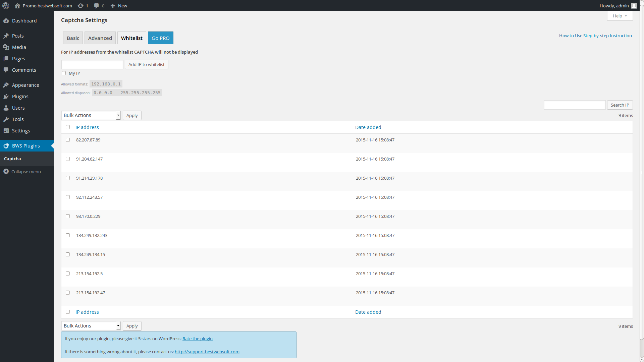The width and height of the screenshot is (644, 362).
Task: Switch to the Basic tab
Action: click(x=73, y=38)
